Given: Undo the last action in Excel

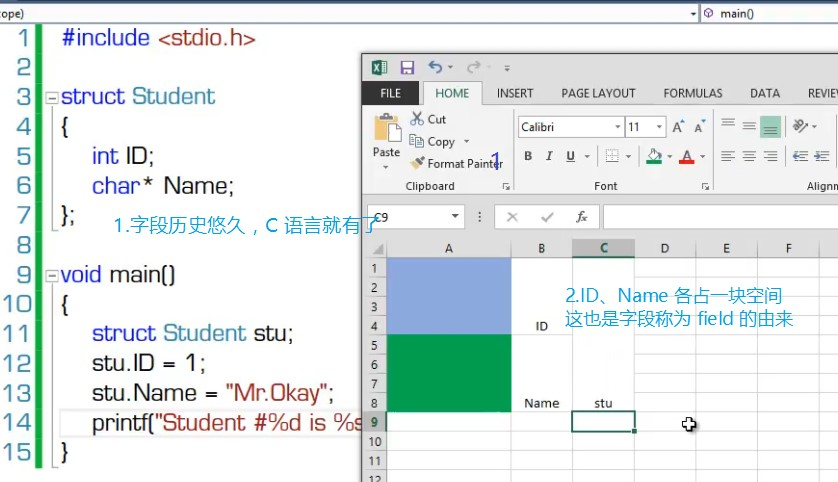Looking at the screenshot, I should pos(435,67).
